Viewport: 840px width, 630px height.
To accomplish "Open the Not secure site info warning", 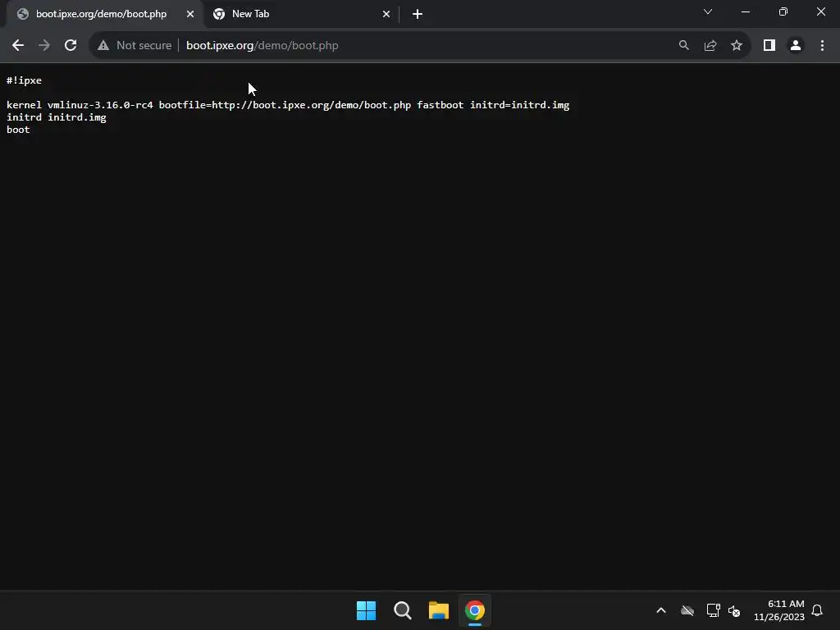I will (x=135, y=46).
